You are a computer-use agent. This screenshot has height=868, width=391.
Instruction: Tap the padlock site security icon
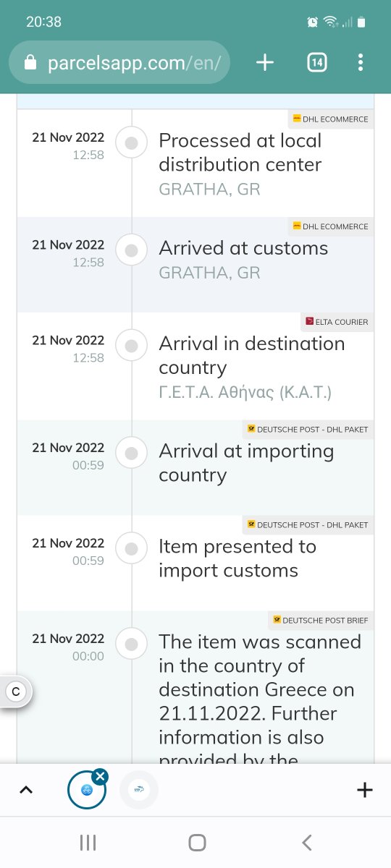(x=30, y=63)
